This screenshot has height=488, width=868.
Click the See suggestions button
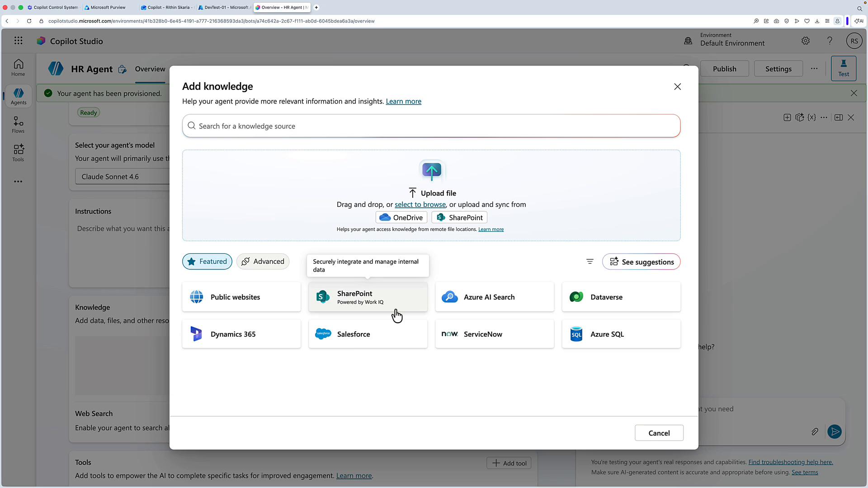[641, 262]
